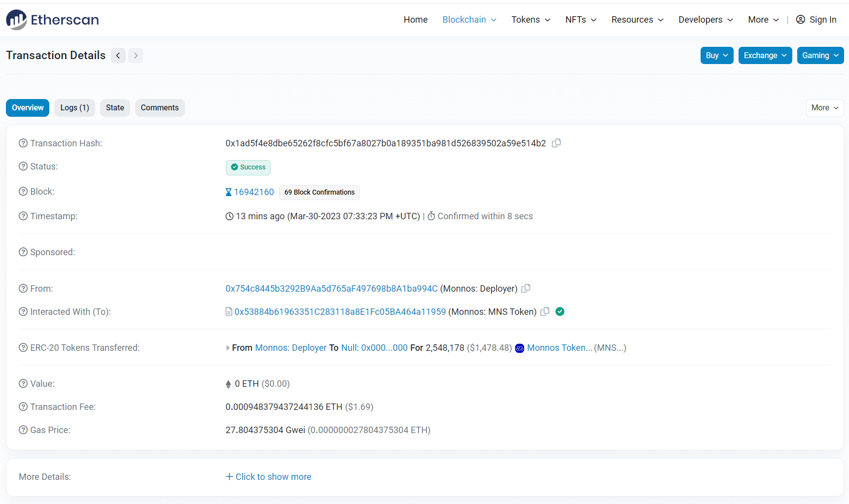Expand the token transfer arrow before From

[228, 348]
